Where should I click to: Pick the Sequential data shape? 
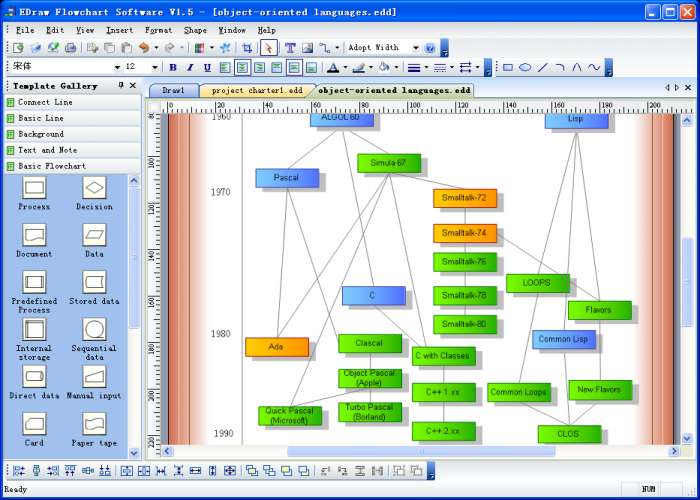coord(94,339)
